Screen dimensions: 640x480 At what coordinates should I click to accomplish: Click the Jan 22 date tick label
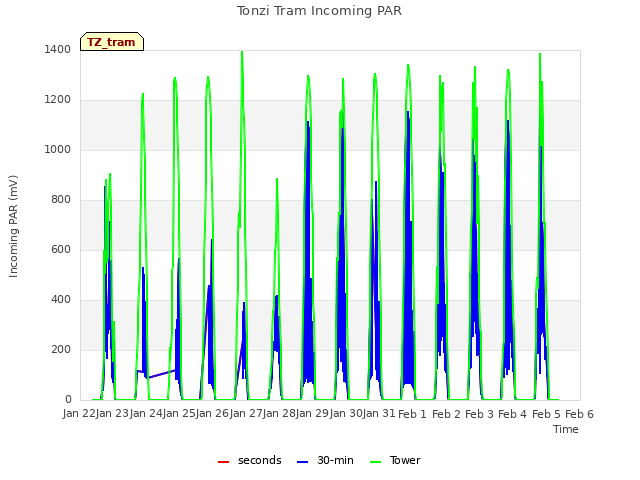click(x=79, y=414)
